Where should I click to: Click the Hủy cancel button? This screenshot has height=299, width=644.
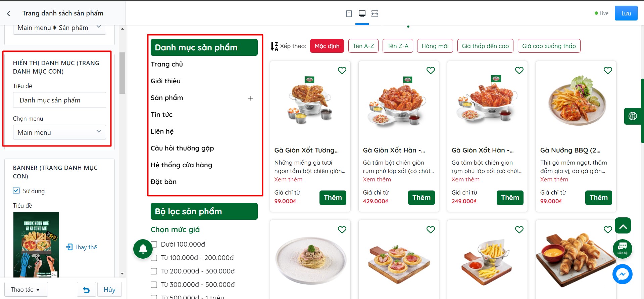(109, 290)
